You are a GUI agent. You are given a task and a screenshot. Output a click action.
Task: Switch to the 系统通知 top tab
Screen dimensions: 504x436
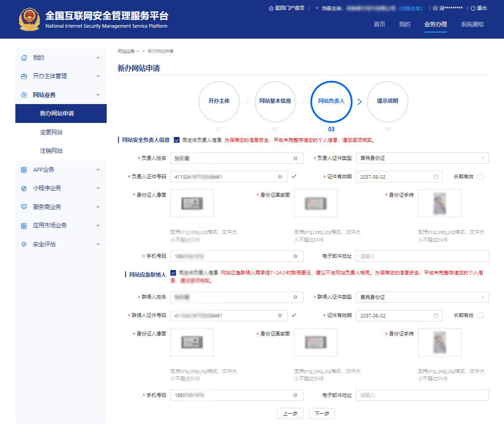[472, 25]
